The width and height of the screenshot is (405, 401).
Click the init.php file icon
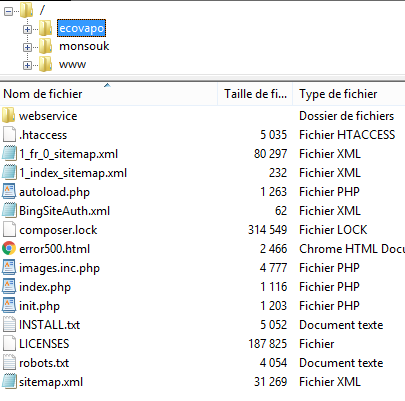pyautogui.click(x=9, y=306)
